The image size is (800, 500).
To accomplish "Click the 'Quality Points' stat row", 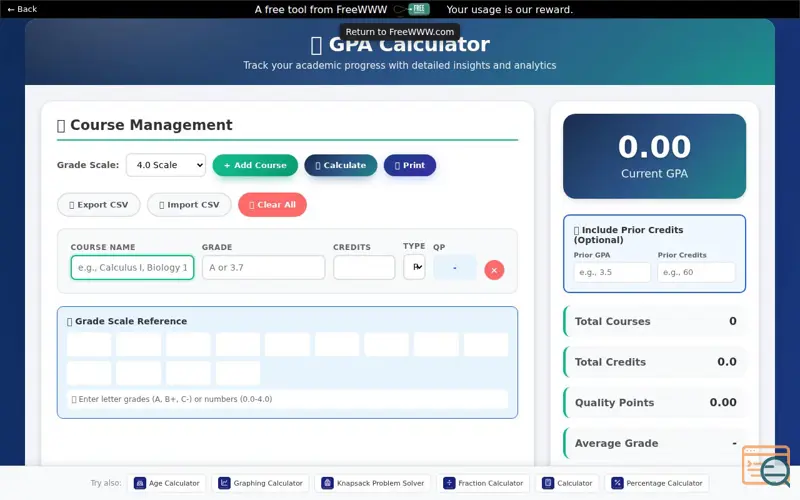I will tap(655, 403).
